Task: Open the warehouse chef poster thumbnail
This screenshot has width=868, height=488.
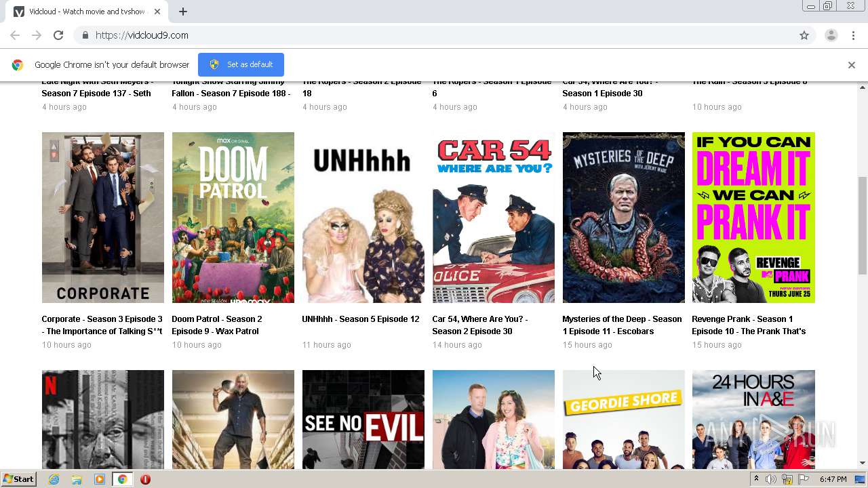Action: tap(233, 420)
